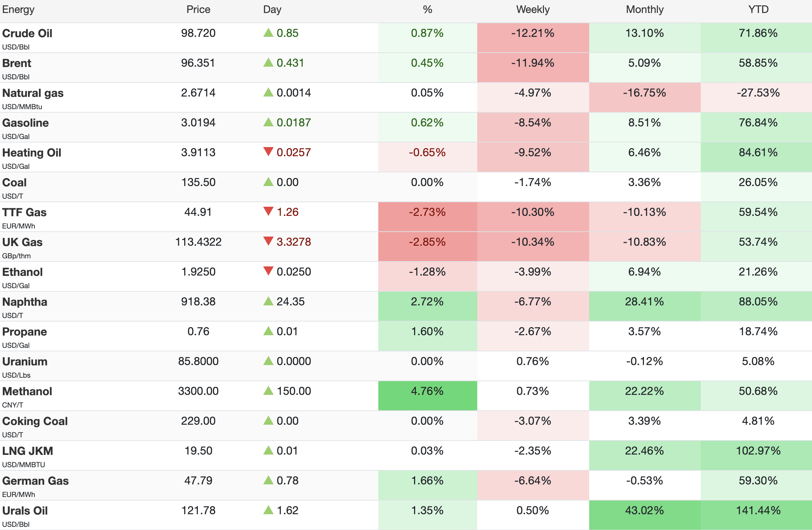Select the Natural gas link

(x=33, y=93)
